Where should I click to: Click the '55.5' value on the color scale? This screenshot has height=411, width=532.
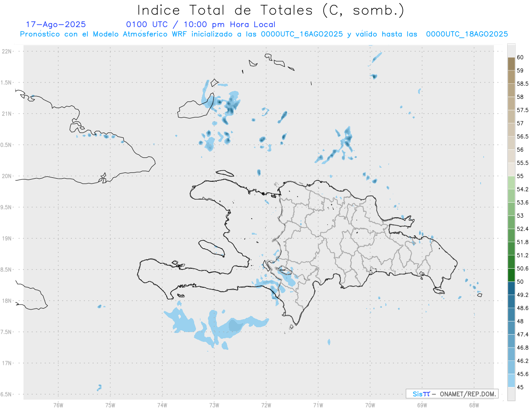[523, 163]
